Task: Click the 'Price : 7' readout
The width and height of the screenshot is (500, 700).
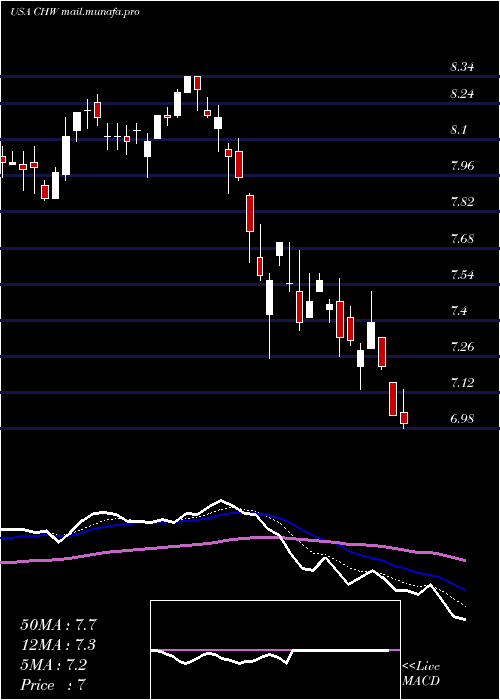Action: [53, 684]
